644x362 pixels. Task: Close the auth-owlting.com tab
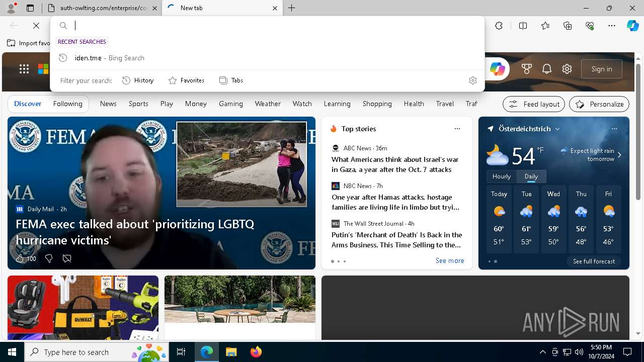[154, 8]
